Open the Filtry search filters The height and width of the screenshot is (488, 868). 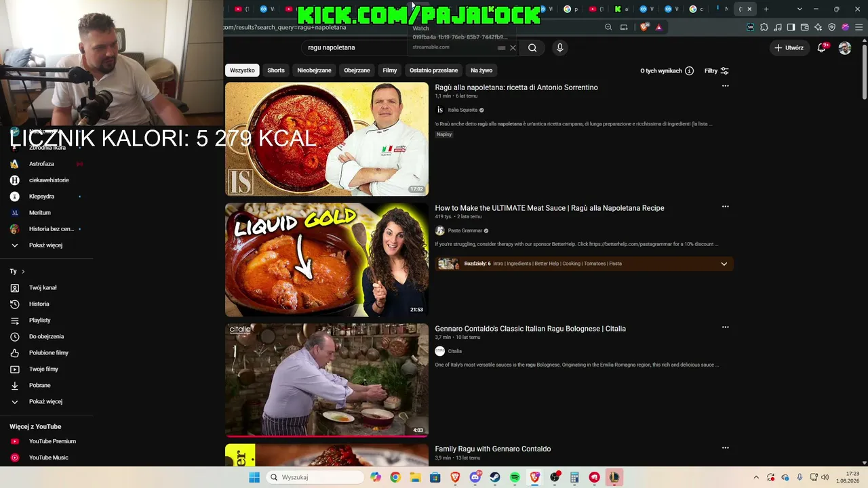(x=717, y=70)
